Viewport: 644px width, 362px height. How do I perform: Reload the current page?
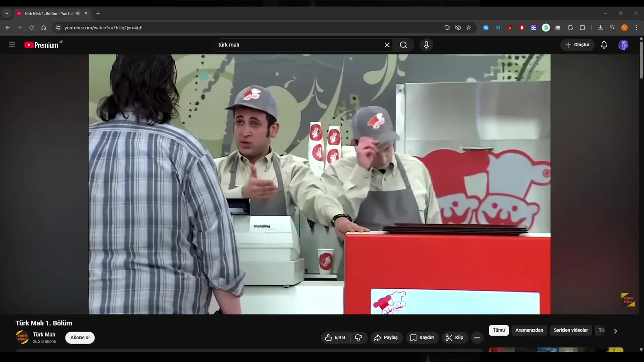point(31,28)
